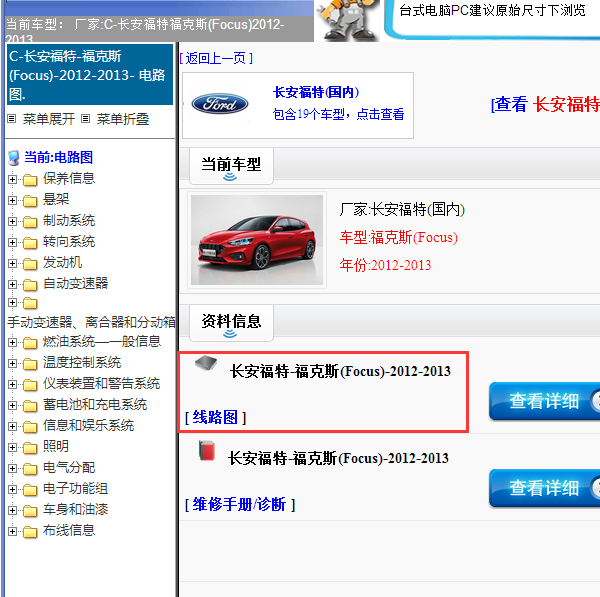Select the 当前车型 tab
This screenshot has height=597, width=600.
coord(231,166)
